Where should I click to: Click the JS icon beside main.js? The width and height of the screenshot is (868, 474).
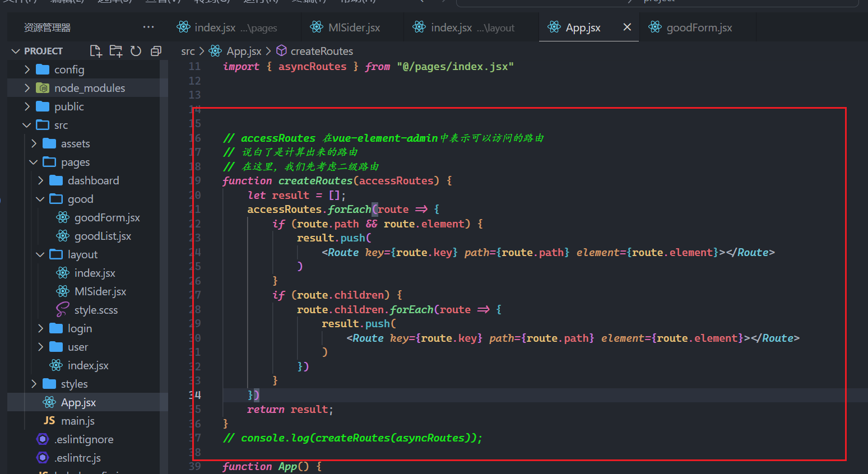[x=49, y=421]
